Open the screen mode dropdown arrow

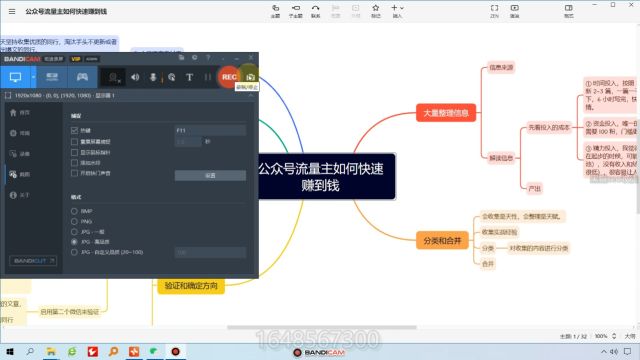coord(33,77)
